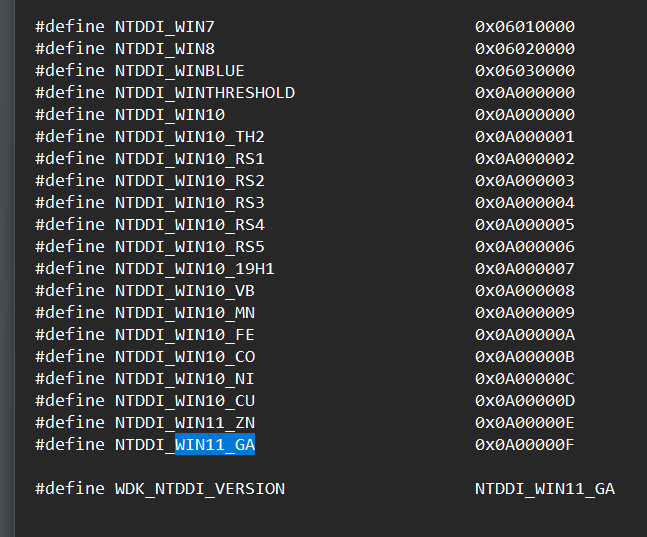Click the 0x06010000 hex value

click(x=524, y=27)
